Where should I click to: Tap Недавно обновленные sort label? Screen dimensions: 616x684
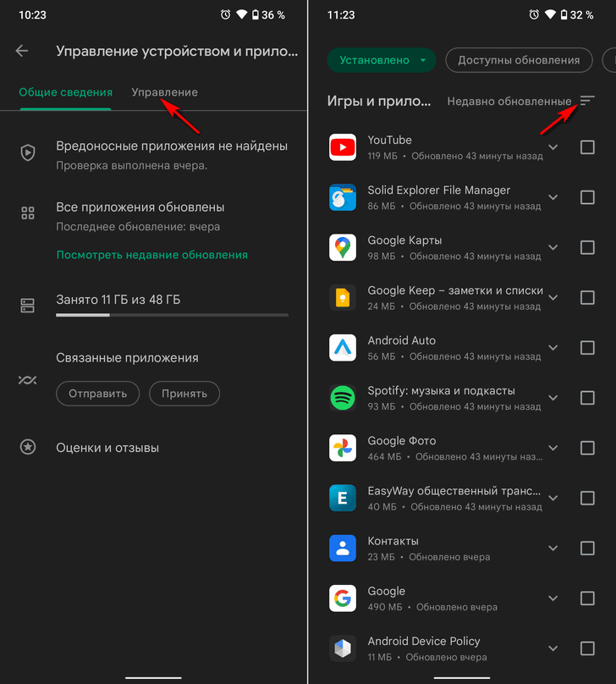(x=509, y=102)
